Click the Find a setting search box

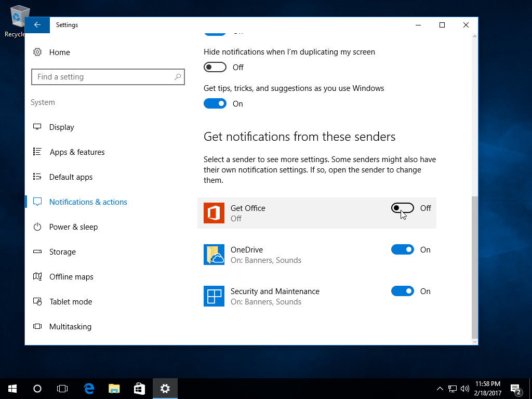(104, 77)
